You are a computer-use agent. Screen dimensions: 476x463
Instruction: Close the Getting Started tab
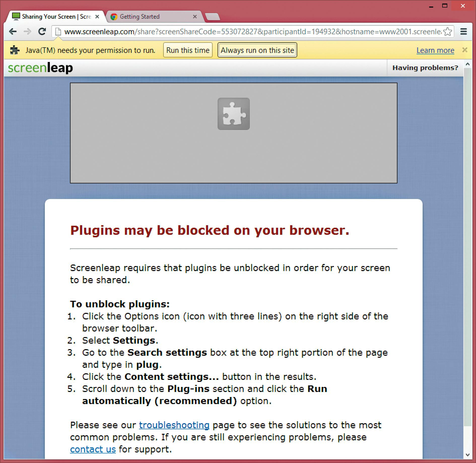click(x=195, y=17)
